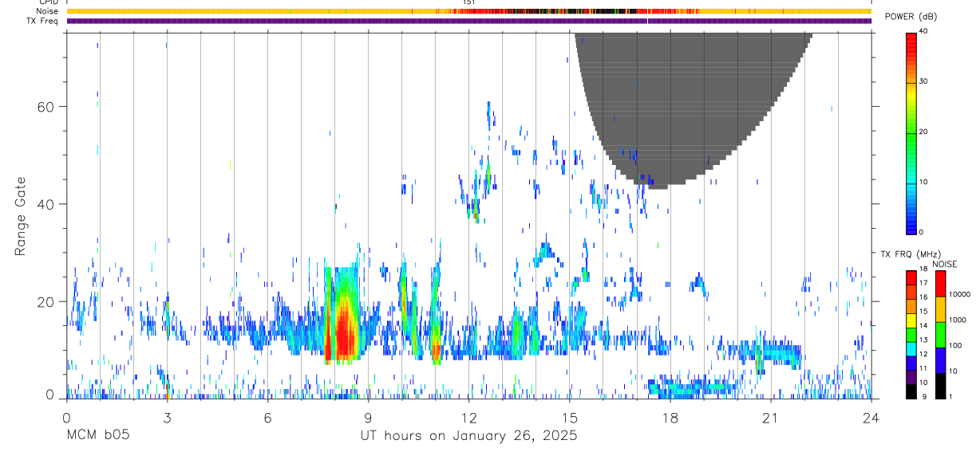Image resolution: width=980 pixels, height=452 pixels.
Task: Click the purple TX Freq strip above plot
Action: pos(468,21)
